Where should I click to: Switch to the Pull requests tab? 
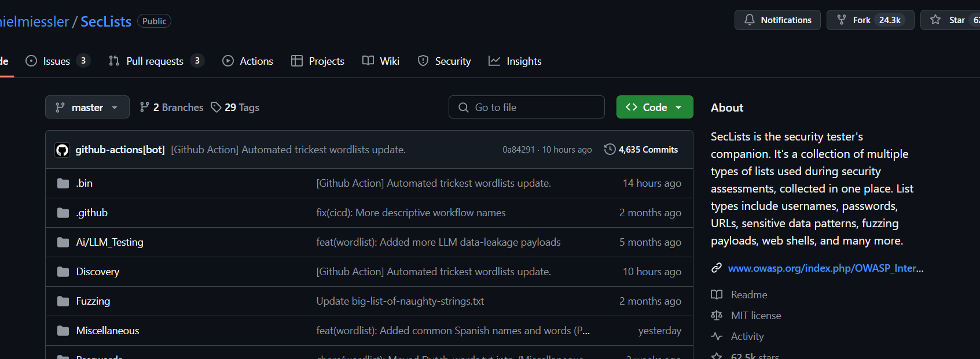pyautogui.click(x=155, y=61)
